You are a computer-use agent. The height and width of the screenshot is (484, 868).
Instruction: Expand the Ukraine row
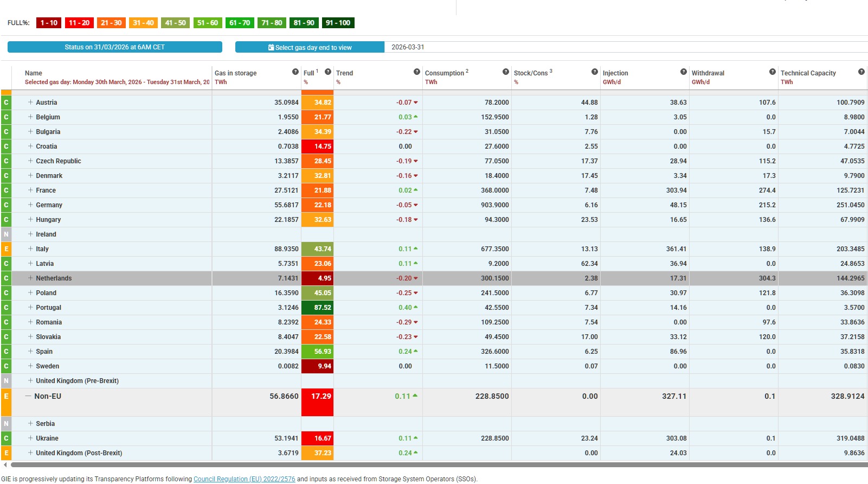tap(30, 438)
